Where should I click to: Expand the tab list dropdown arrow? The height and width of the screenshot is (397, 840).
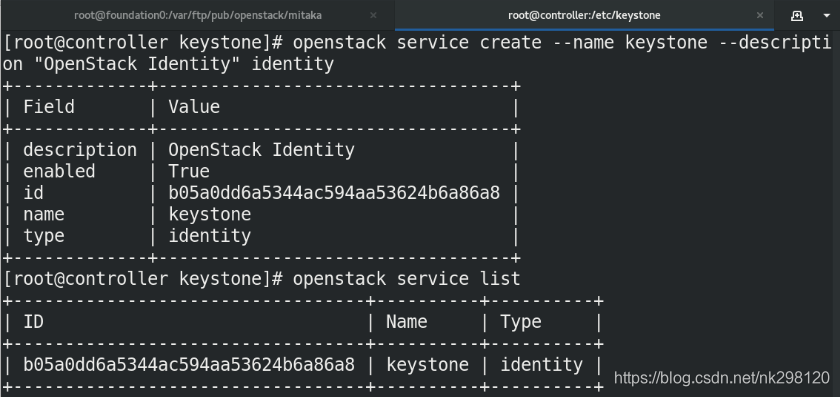826,16
